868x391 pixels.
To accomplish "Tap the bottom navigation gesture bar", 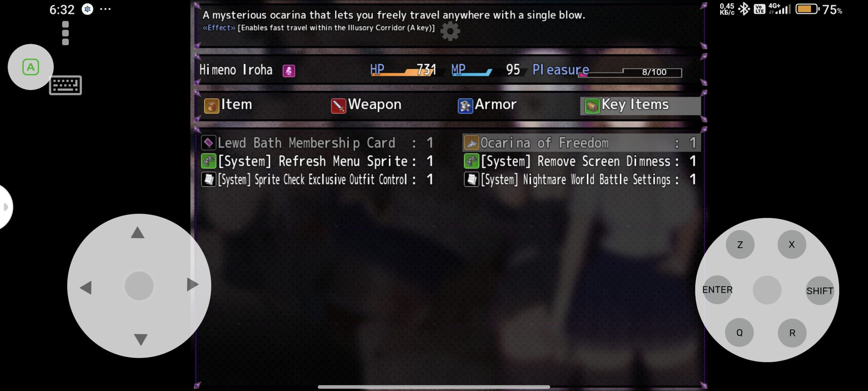I will [x=434, y=387].
